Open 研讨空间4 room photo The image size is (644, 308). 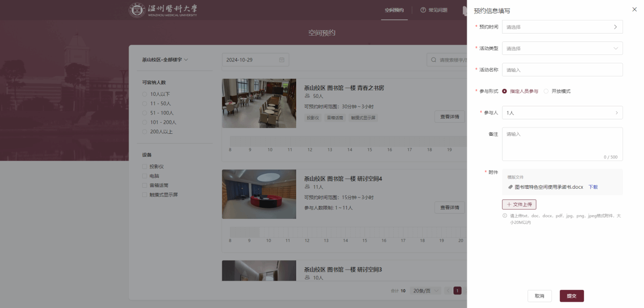(259, 194)
